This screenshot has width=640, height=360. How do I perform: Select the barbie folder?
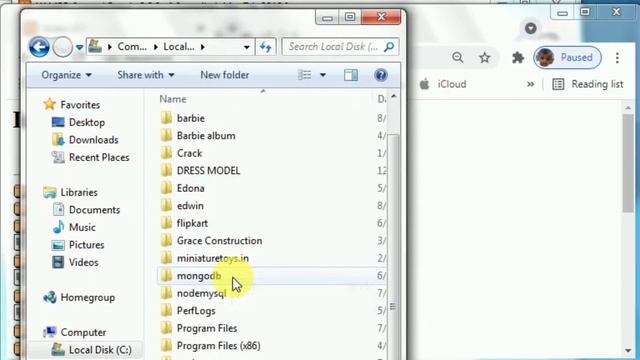pyautogui.click(x=191, y=118)
